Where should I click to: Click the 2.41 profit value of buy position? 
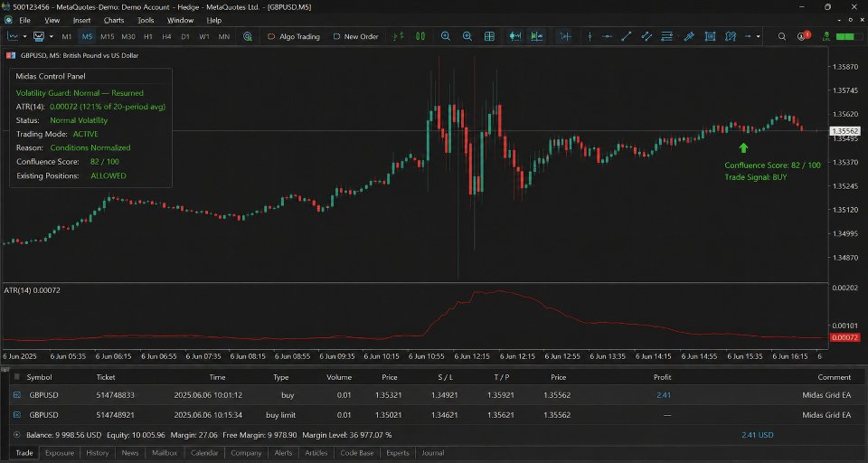click(664, 395)
